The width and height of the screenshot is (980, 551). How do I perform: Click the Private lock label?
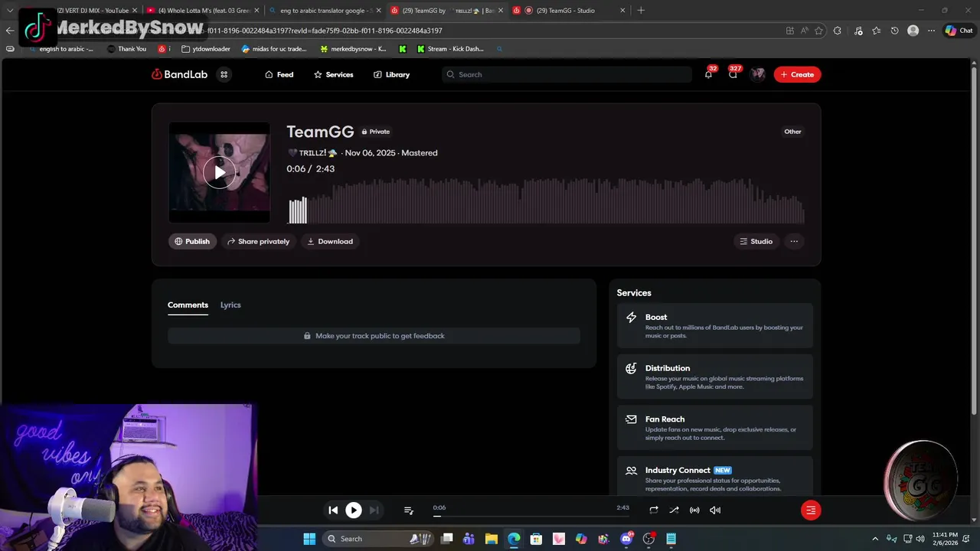376,132
